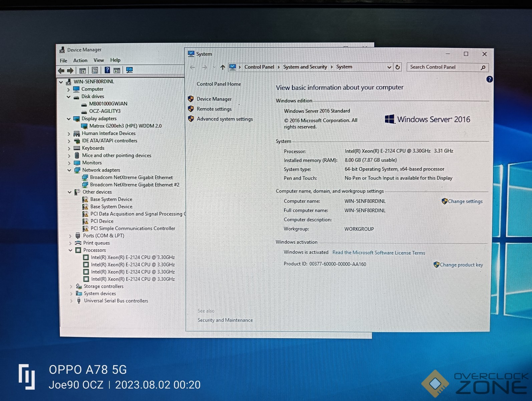Click Change product key link
The width and height of the screenshot is (532, 401).
click(461, 265)
